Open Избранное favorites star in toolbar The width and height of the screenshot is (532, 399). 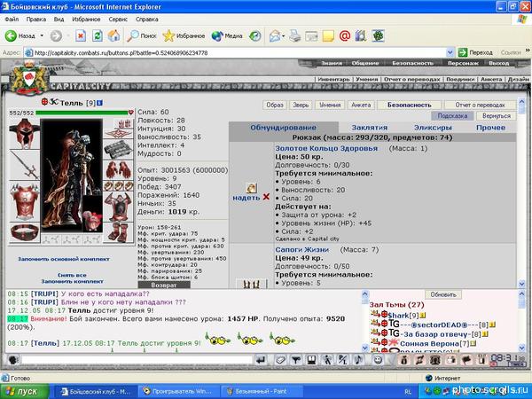pos(184,36)
